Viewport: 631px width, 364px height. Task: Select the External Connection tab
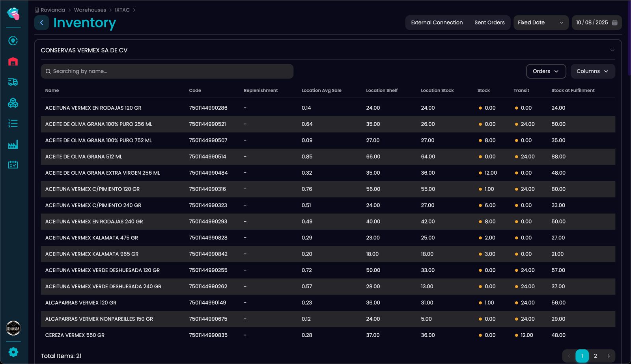pyautogui.click(x=437, y=23)
